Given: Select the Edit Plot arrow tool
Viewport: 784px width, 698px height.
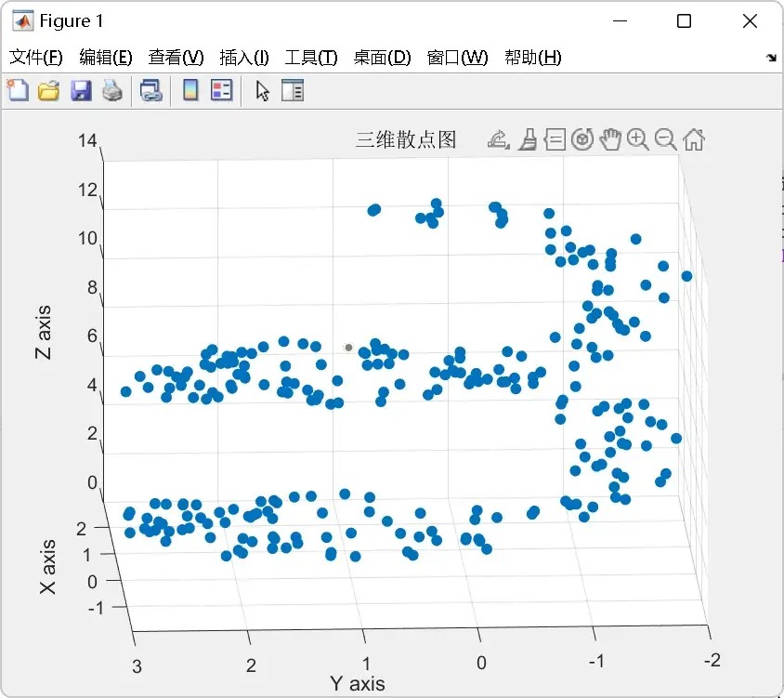Looking at the screenshot, I should (x=261, y=90).
